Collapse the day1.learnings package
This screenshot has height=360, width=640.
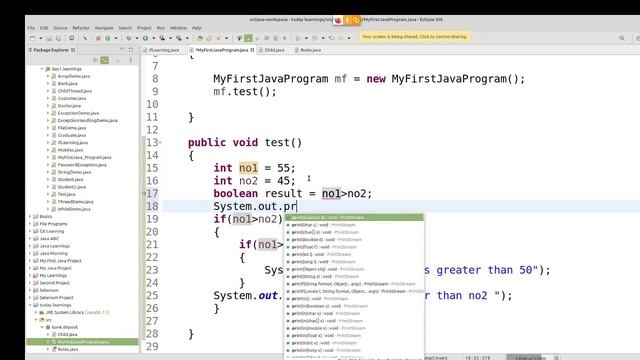click(42, 69)
